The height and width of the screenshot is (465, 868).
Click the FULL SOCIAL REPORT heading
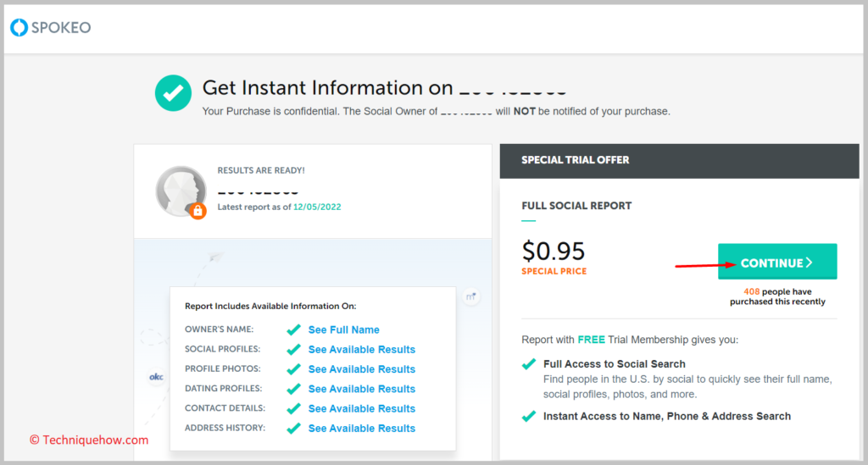pyautogui.click(x=576, y=206)
